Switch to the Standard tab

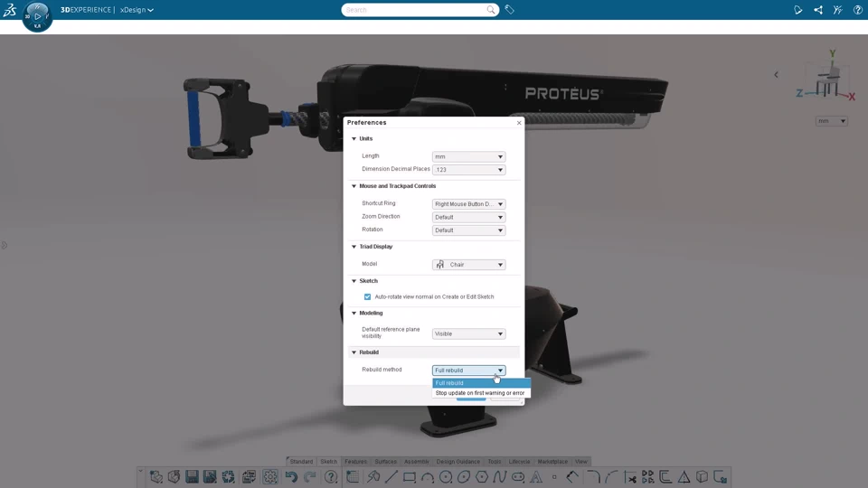click(x=301, y=462)
